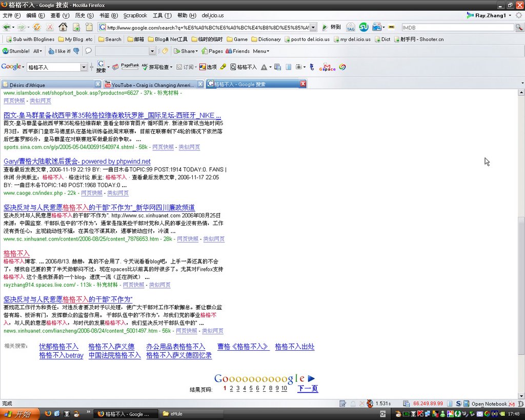Click the 下一页 next page link
This screenshot has height=420, width=525.
(x=308, y=389)
